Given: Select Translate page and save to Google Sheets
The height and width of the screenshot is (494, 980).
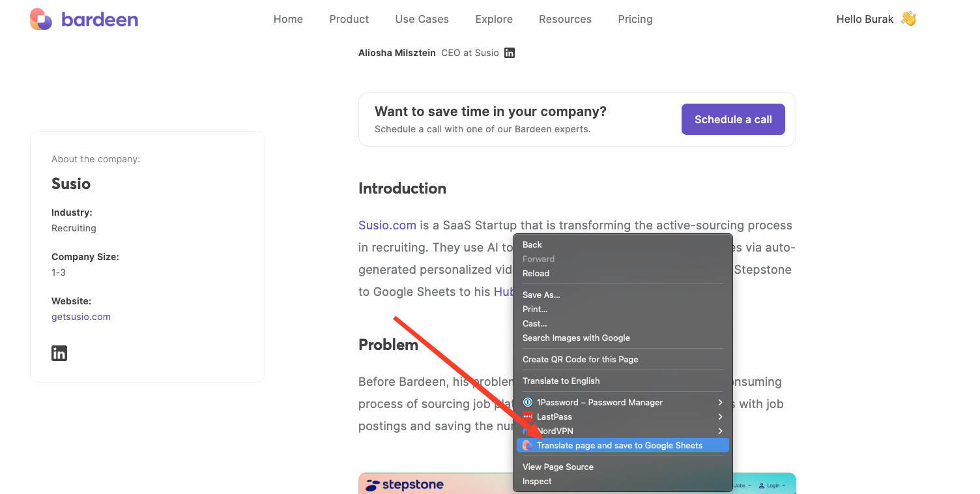Looking at the screenshot, I should pyautogui.click(x=623, y=446).
